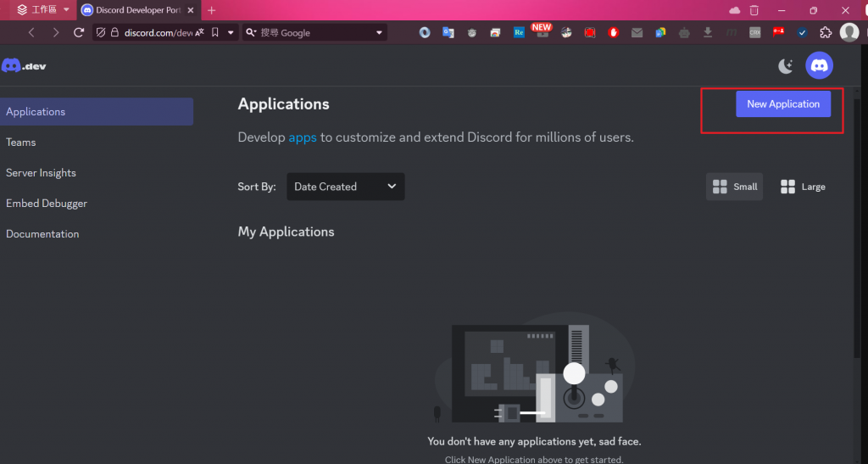Click the New Application button

click(x=782, y=104)
